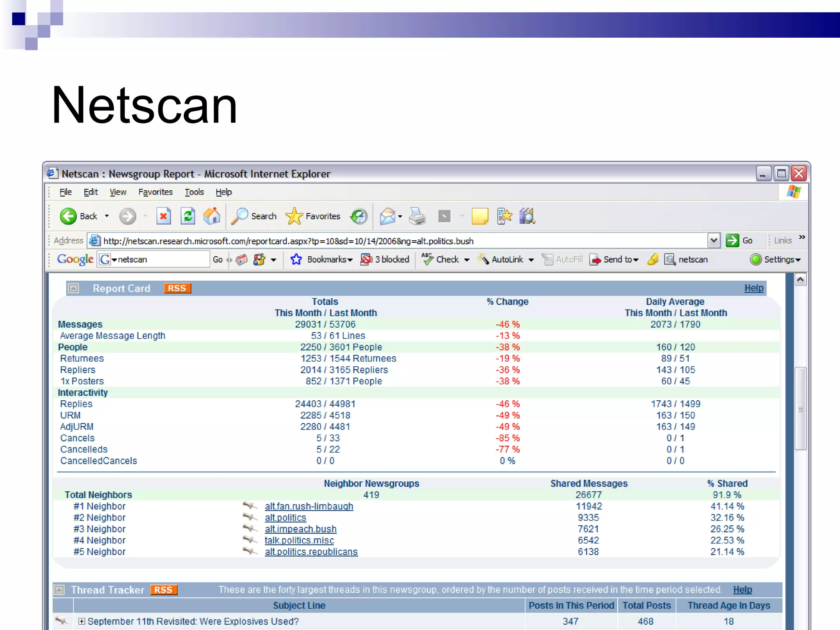Image resolution: width=840 pixels, height=630 pixels.
Task: Open the Edit menu
Action: pyautogui.click(x=91, y=192)
